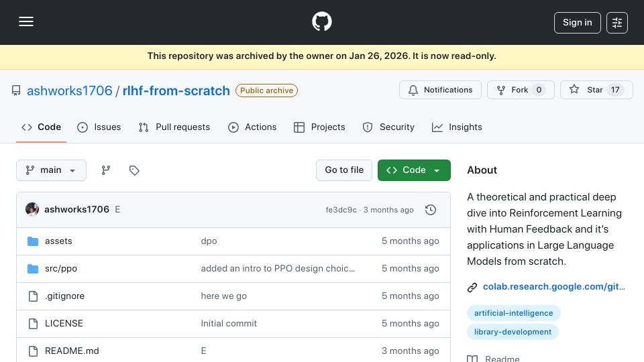Click the Security shield icon
Image resolution: width=644 pixels, height=362 pixels.
[368, 127]
